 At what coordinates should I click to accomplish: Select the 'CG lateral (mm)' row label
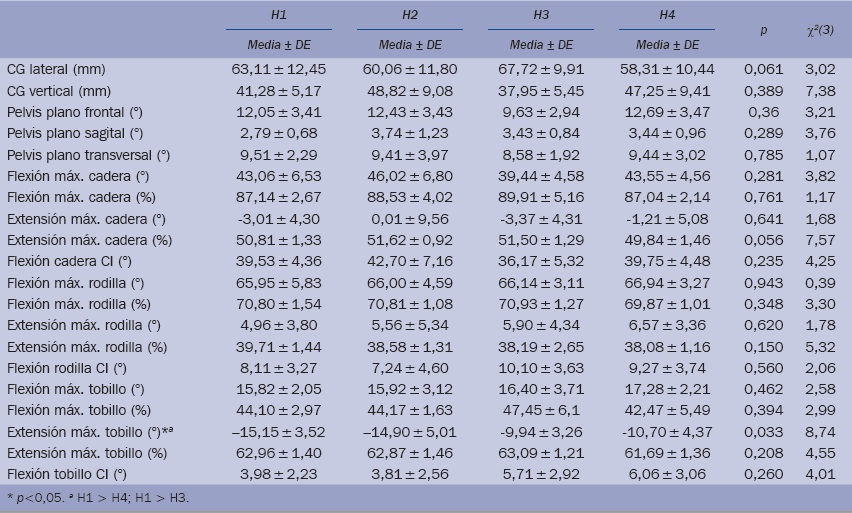coord(56,69)
